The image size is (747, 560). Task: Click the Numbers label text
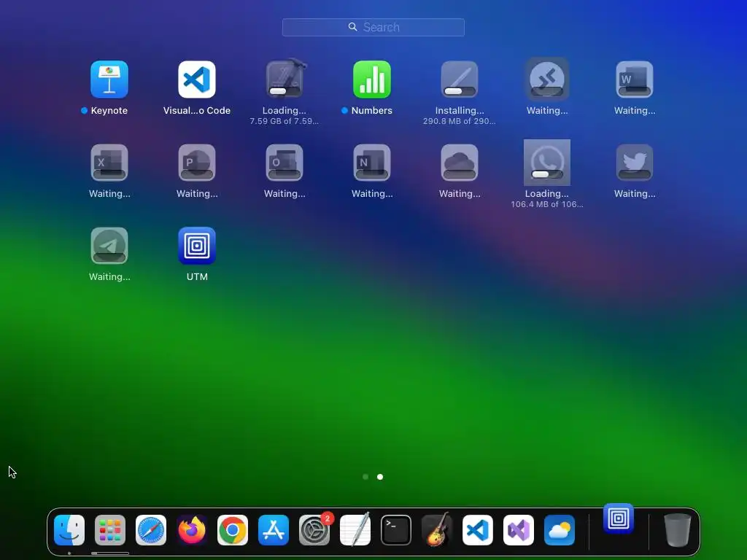click(371, 111)
